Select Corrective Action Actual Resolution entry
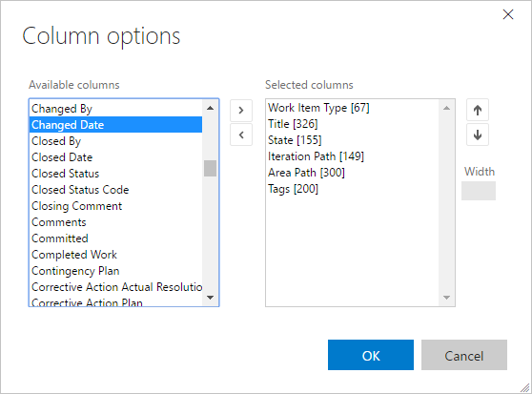 115,287
